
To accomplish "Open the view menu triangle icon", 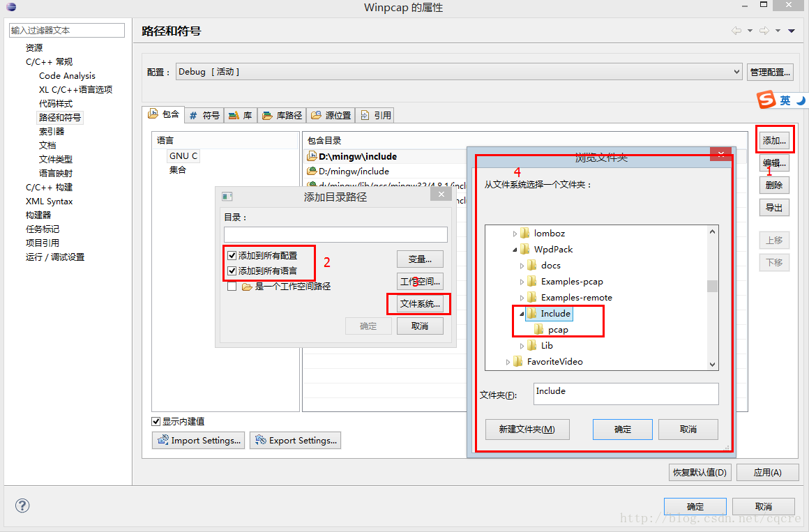I will pos(792,31).
